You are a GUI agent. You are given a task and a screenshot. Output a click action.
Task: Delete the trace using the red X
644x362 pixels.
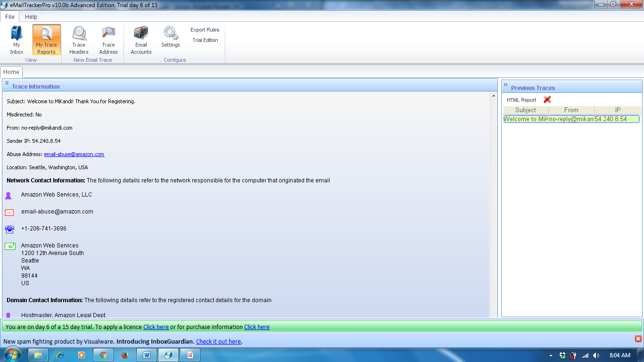547,100
